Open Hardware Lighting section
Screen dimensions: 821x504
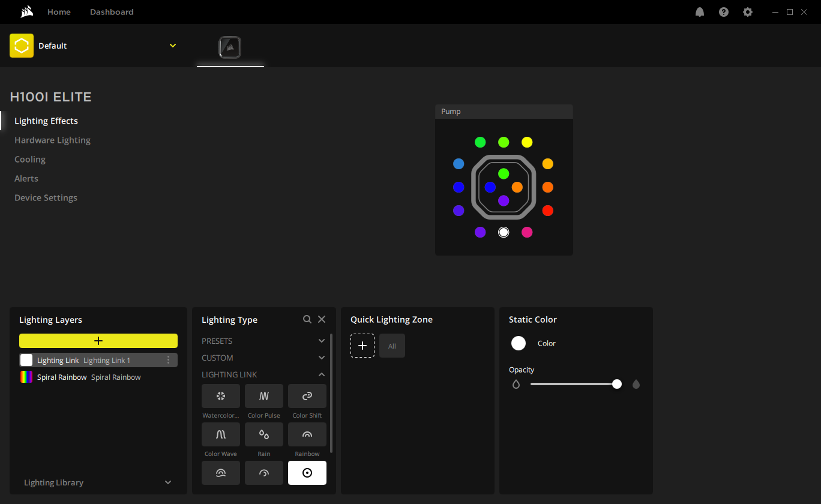52,140
